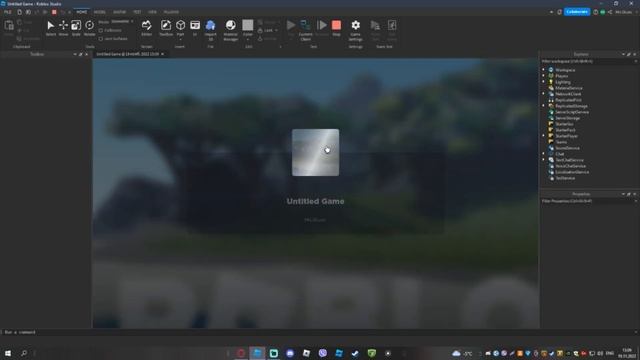The image size is (640, 360).
Task: Expand the NetworkClient tree node
Action: tap(543, 94)
